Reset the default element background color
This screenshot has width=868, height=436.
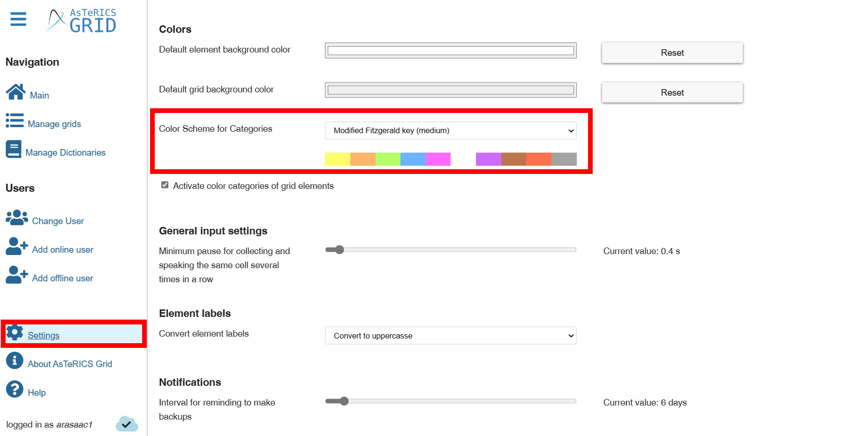pos(672,53)
